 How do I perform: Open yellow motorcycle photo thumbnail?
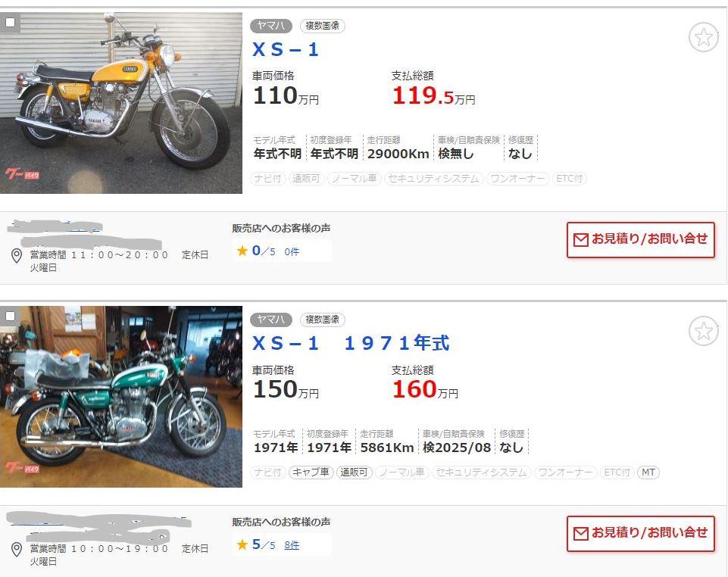point(121,103)
